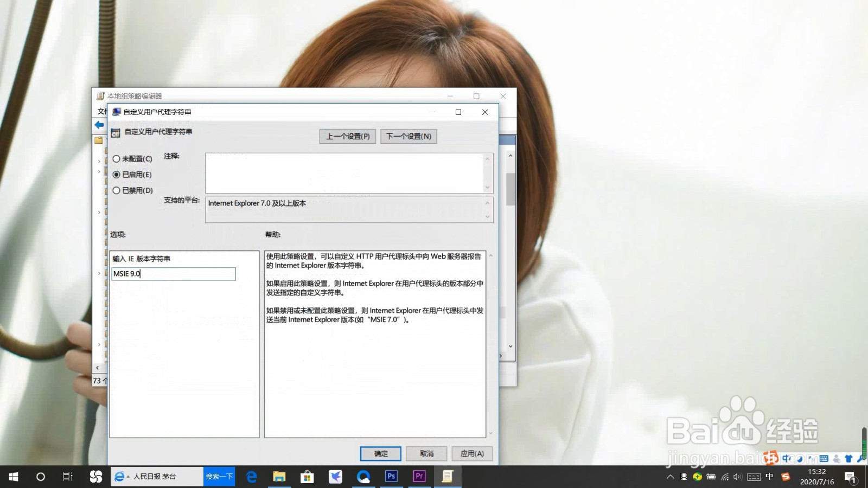
Task: Open Cortana circle on taskbar
Action: (x=41, y=477)
